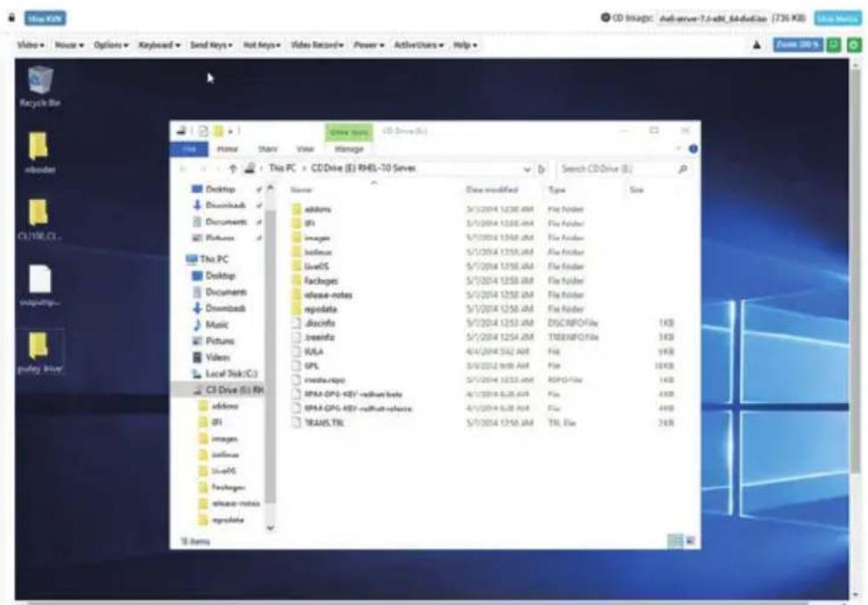The height and width of the screenshot is (605, 868).
Task: Click the blue KVM badge button at top-left
Action: 45,18
